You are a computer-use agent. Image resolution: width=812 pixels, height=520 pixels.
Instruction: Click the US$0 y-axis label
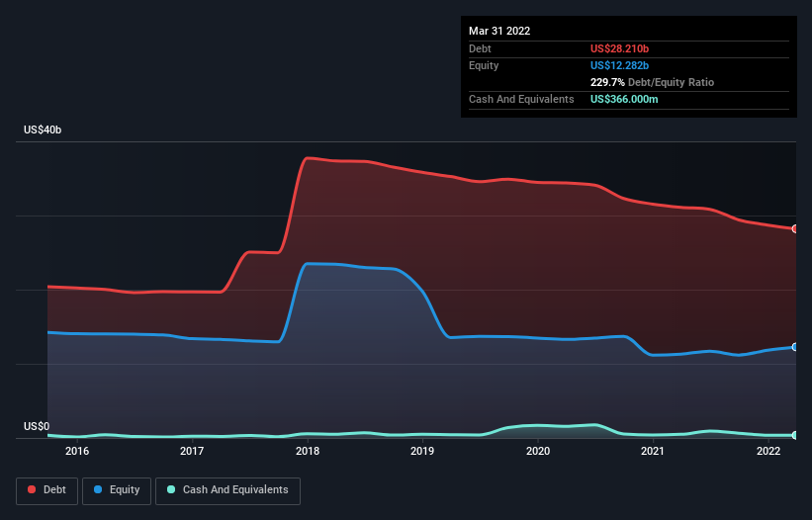click(37, 426)
